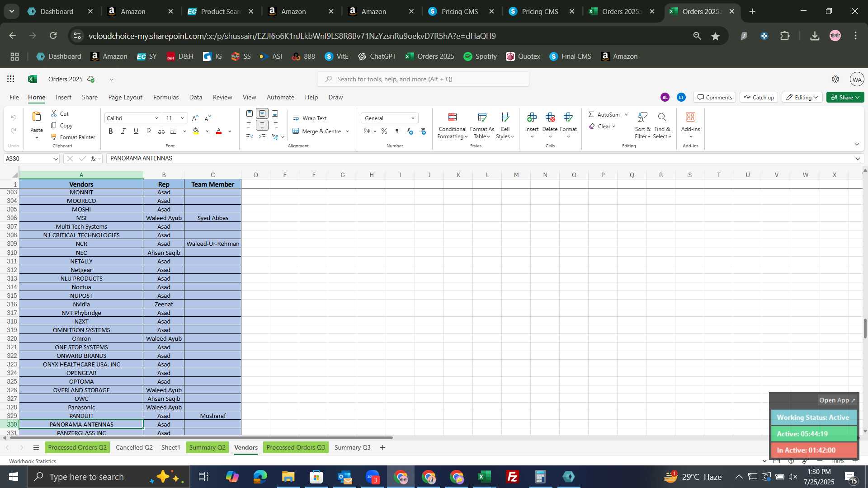
Task: Click the search box for tools
Action: (423, 79)
